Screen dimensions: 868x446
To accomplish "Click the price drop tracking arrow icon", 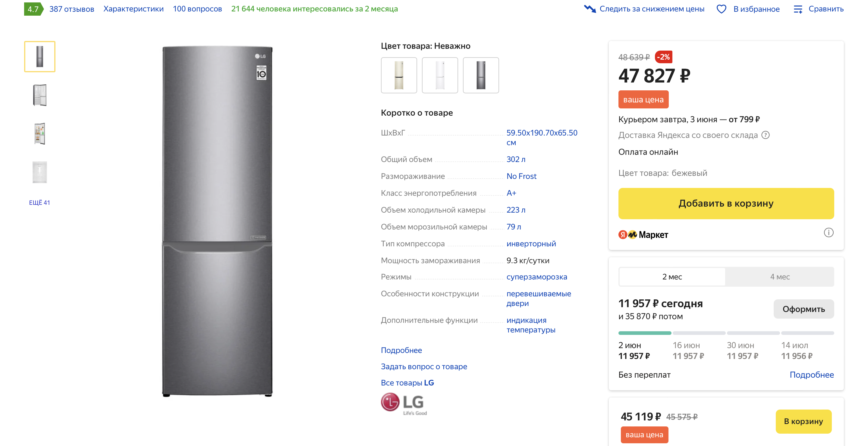I will pos(590,9).
